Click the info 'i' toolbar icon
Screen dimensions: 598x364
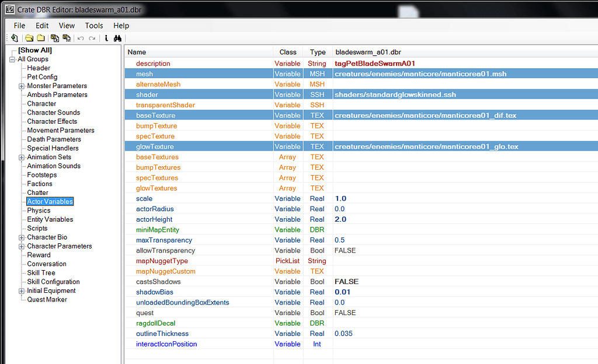(x=106, y=38)
